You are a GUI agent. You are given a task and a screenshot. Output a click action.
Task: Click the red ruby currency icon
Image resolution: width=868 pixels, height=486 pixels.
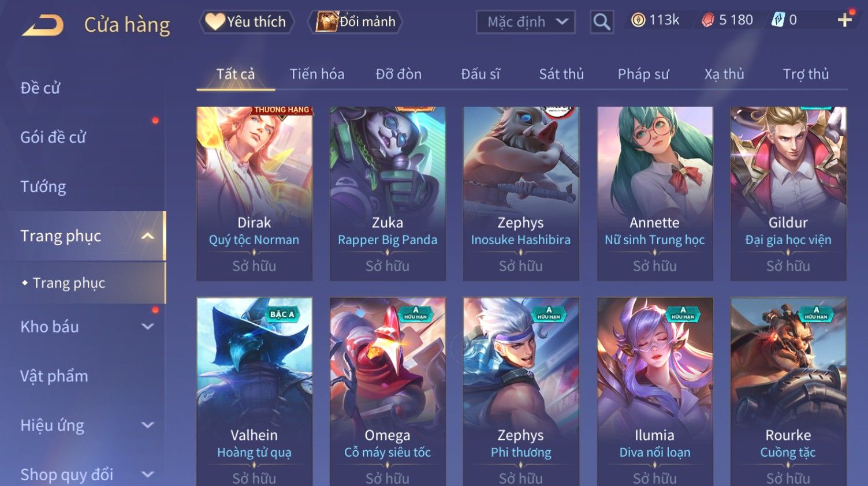pyautogui.click(x=707, y=20)
